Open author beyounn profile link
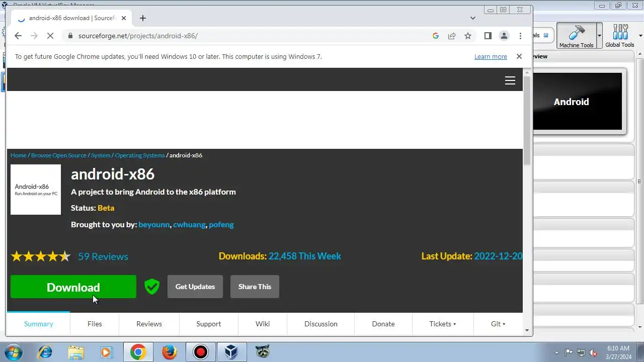The image size is (644, 362). [x=154, y=224]
